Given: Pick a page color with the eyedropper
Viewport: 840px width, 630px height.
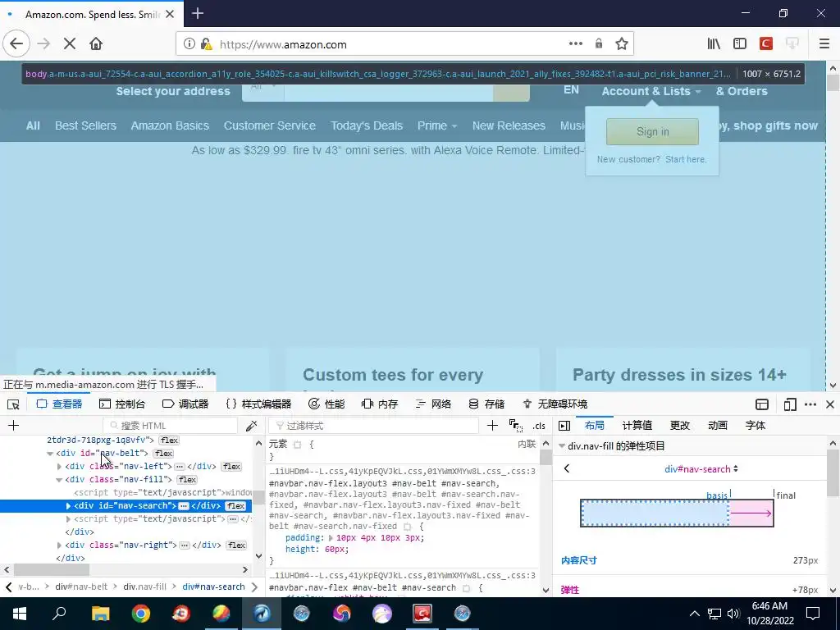Looking at the screenshot, I should 251,426.
